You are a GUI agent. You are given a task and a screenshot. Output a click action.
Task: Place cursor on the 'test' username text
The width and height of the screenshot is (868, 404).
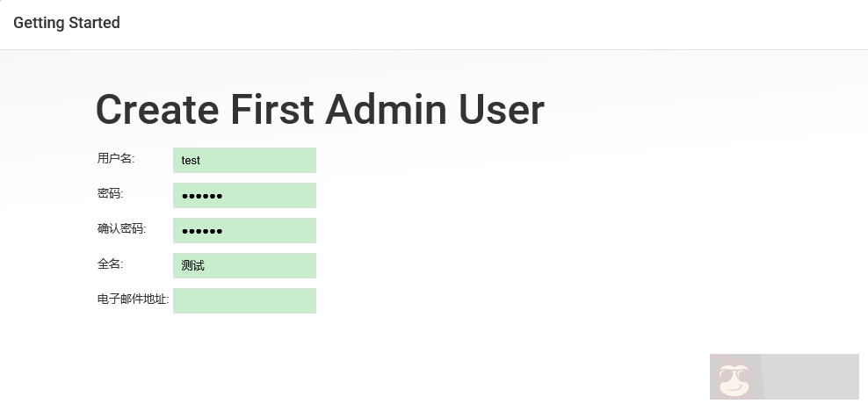191,161
